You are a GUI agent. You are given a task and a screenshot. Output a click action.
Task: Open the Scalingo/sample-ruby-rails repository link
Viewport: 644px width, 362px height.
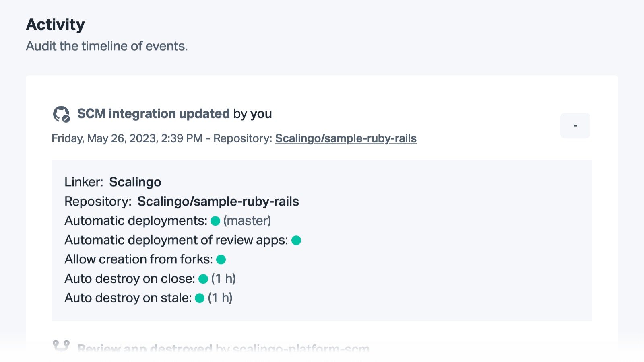point(346,138)
